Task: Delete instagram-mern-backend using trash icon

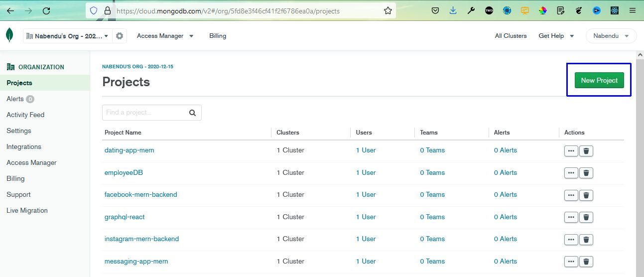Action: click(x=586, y=239)
